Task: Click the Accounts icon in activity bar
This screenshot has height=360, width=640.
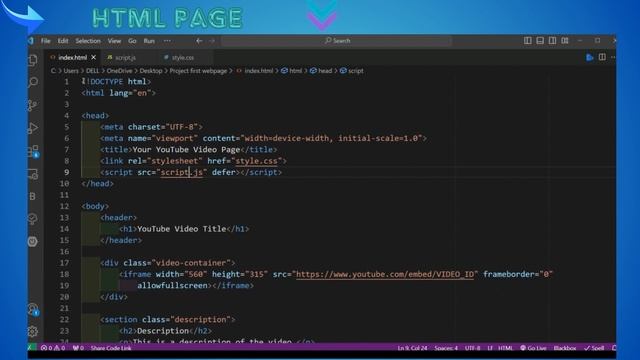Action: click(x=33, y=309)
